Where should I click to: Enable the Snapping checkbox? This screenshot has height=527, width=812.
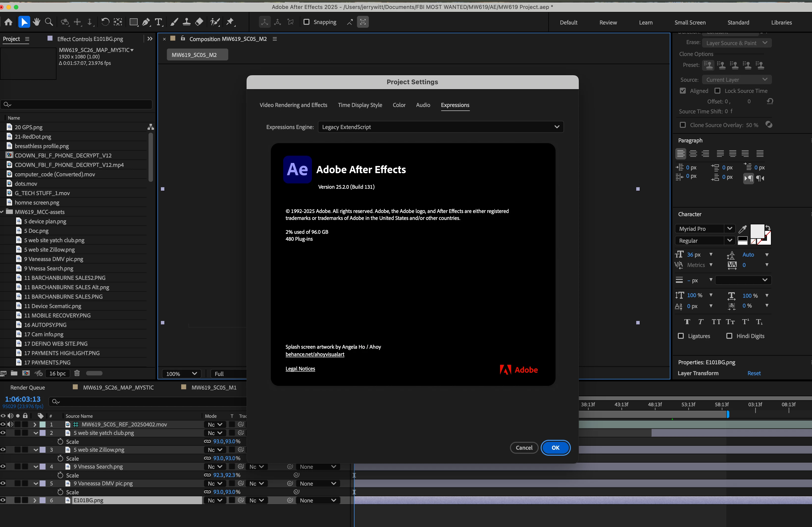306,22
